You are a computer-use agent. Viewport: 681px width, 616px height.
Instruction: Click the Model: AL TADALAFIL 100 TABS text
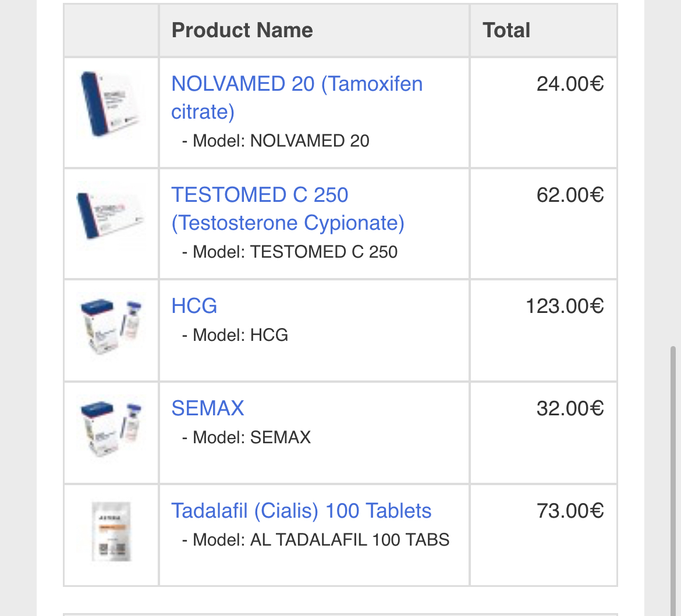[x=315, y=540]
